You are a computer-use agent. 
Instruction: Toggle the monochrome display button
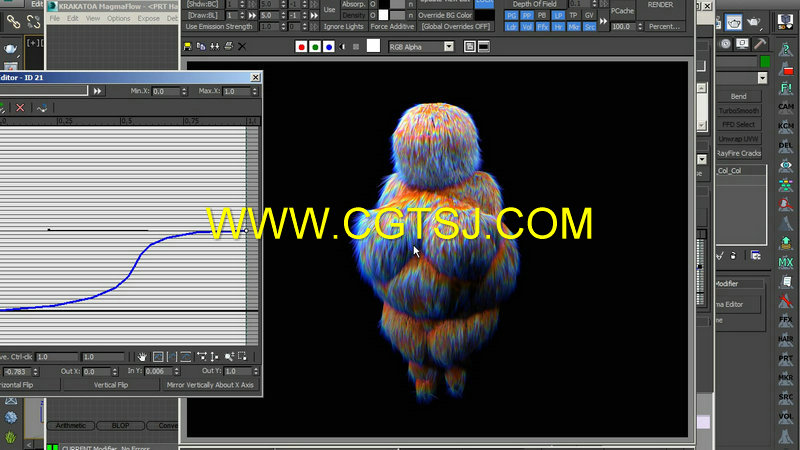[x=356, y=47]
